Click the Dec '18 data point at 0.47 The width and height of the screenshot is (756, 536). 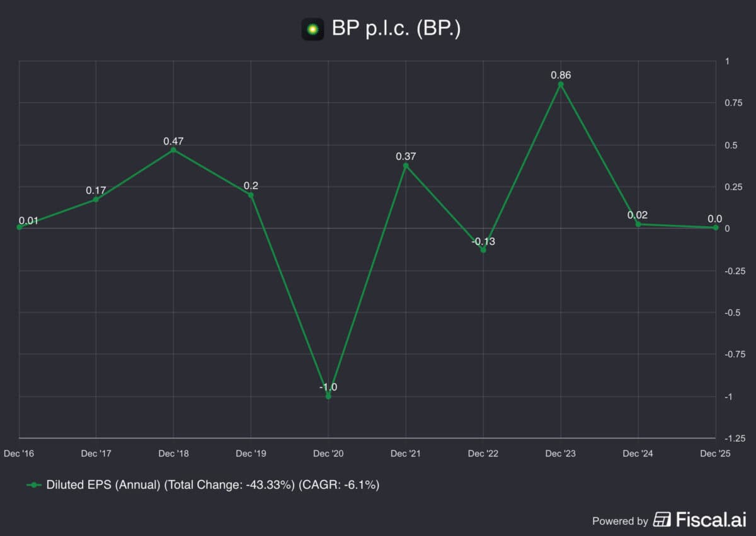(x=173, y=150)
